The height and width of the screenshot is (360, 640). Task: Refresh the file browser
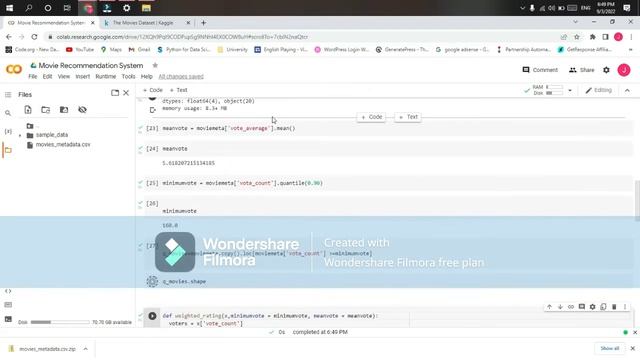[x=45, y=109]
